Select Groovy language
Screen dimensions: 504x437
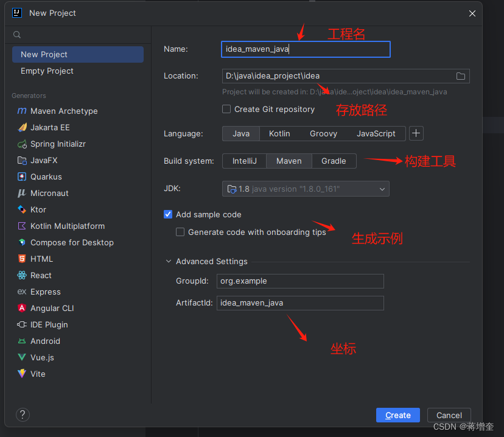coord(323,134)
